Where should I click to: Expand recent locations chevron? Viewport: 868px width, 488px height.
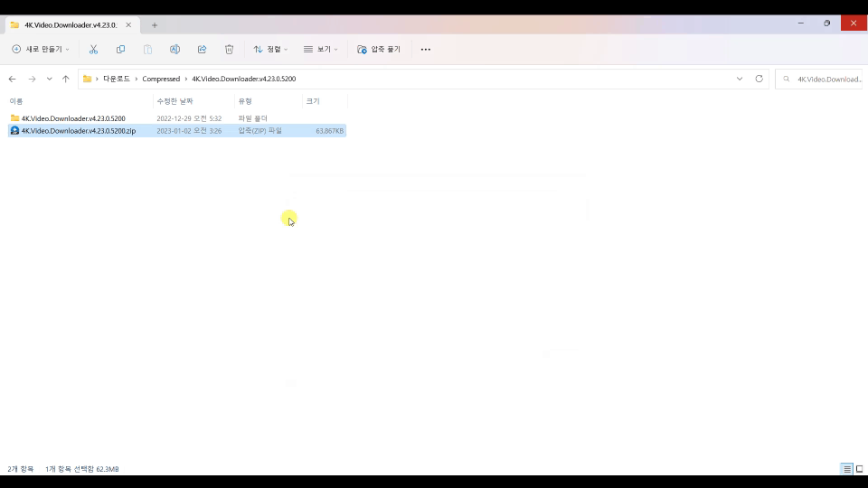[x=49, y=80]
